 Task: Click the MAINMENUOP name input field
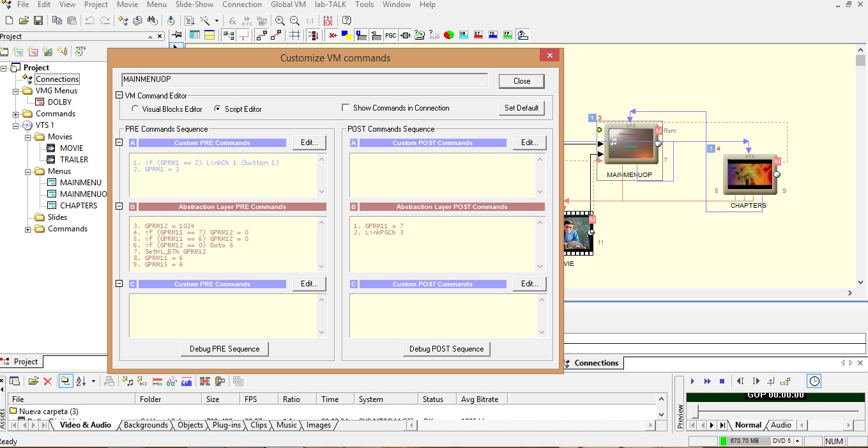pos(304,81)
